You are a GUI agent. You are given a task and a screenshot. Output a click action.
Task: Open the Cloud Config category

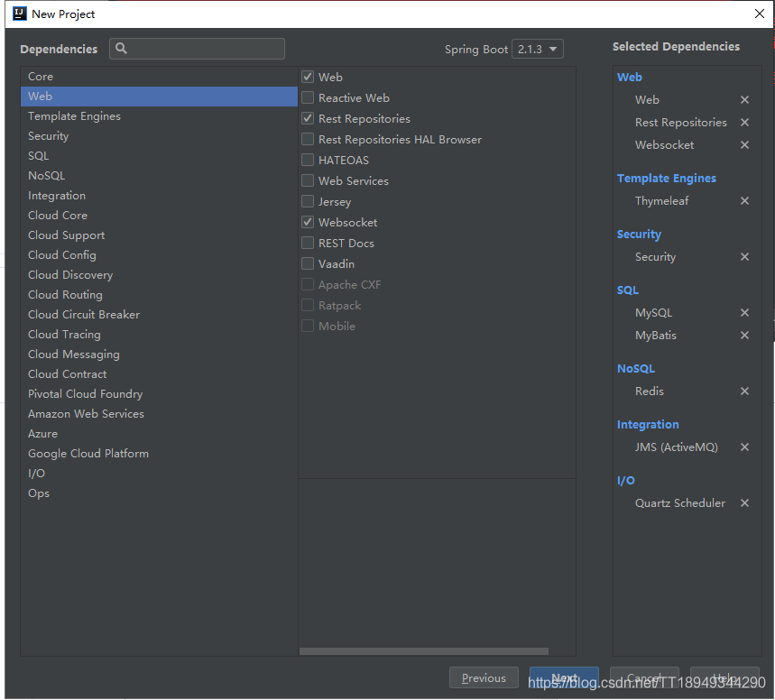pos(159,255)
